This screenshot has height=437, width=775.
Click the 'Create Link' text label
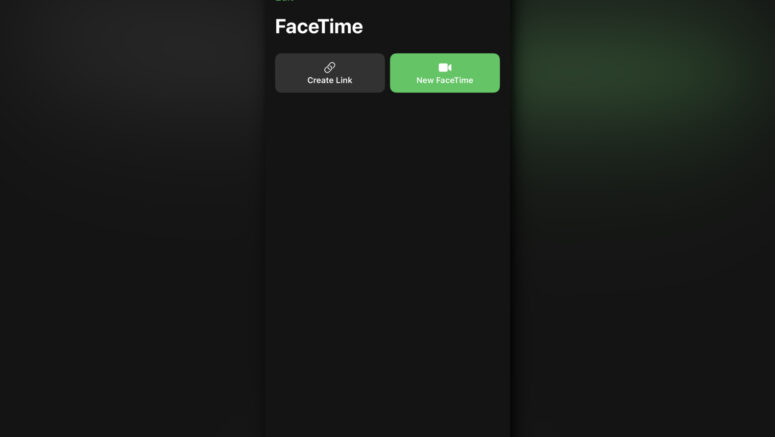(x=330, y=80)
